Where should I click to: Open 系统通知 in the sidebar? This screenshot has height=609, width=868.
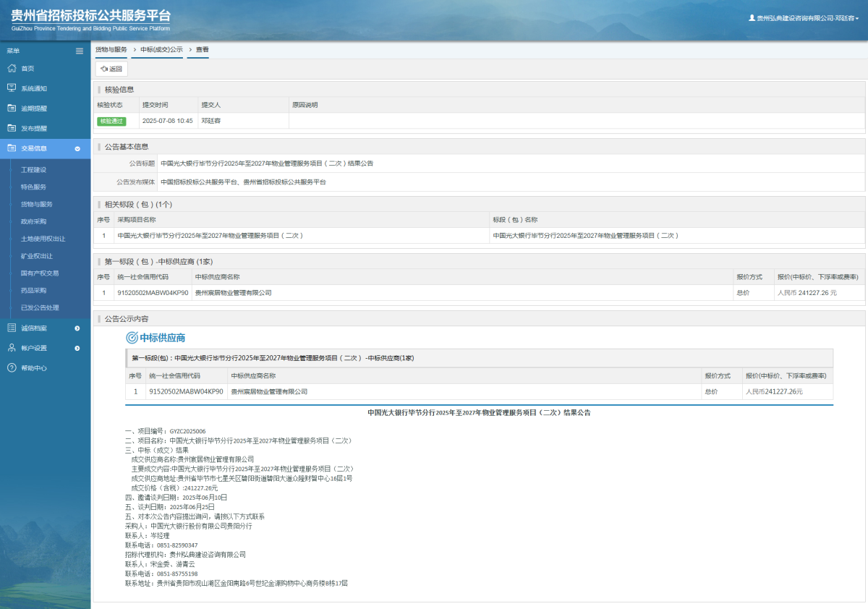click(x=34, y=88)
